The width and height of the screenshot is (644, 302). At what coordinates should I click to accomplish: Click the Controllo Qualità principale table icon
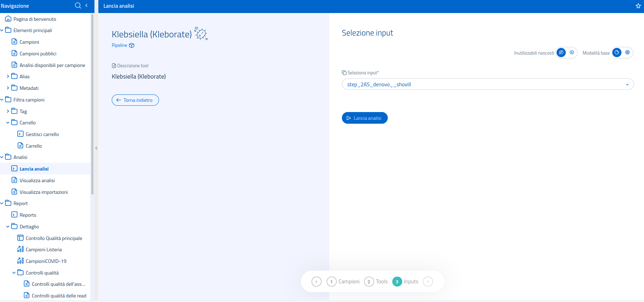20,238
